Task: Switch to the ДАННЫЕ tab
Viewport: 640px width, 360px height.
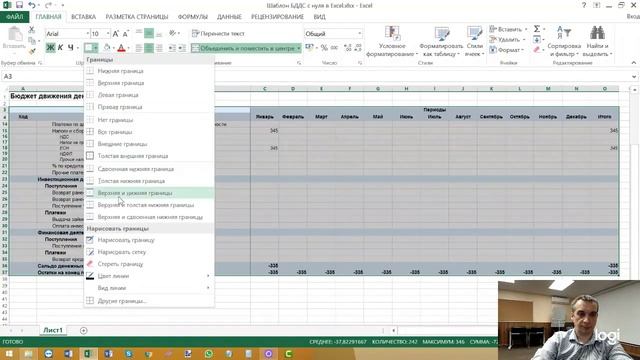Action: (229, 17)
